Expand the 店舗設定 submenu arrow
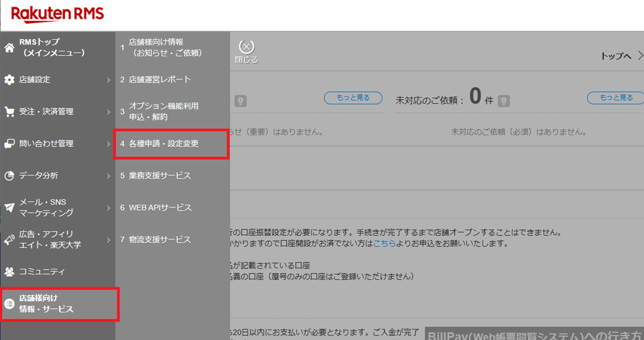The image size is (644, 340). [108, 80]
